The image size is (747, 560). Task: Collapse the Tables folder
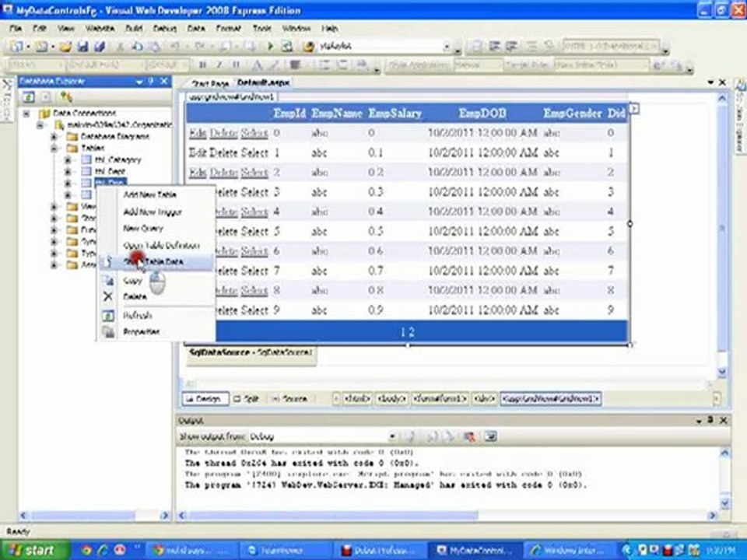coord(54,148)
